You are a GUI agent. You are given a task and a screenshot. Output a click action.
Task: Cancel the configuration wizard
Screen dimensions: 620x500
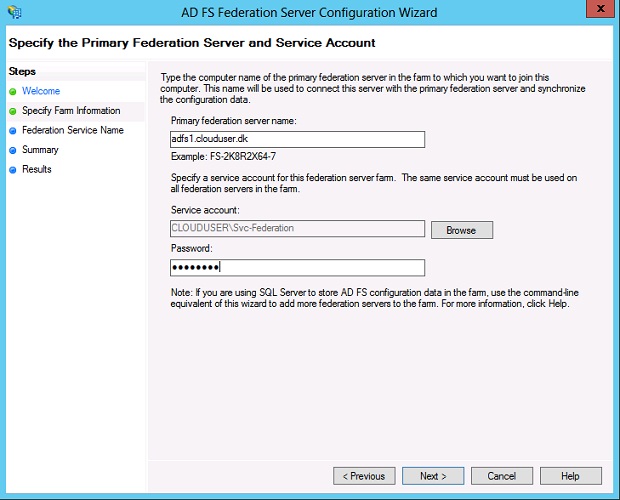(x=502, y=476)
